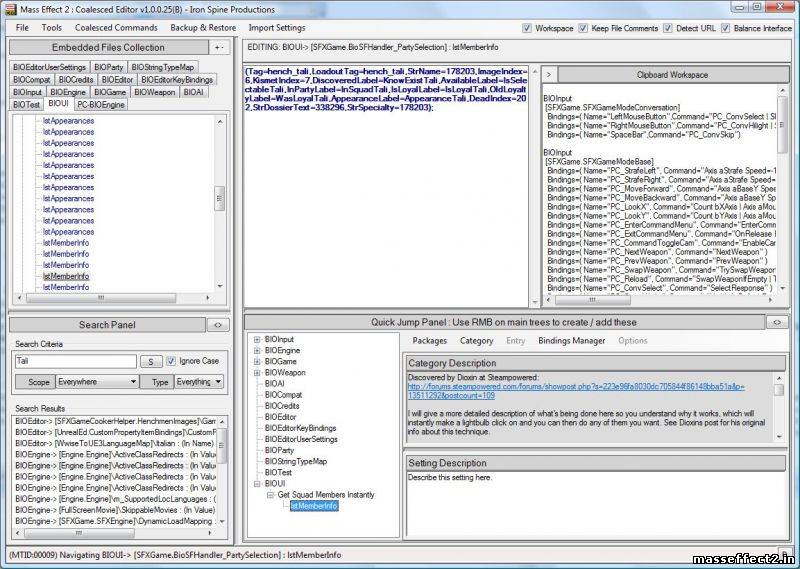Switch to BIOCompat tab

(32, 80)
